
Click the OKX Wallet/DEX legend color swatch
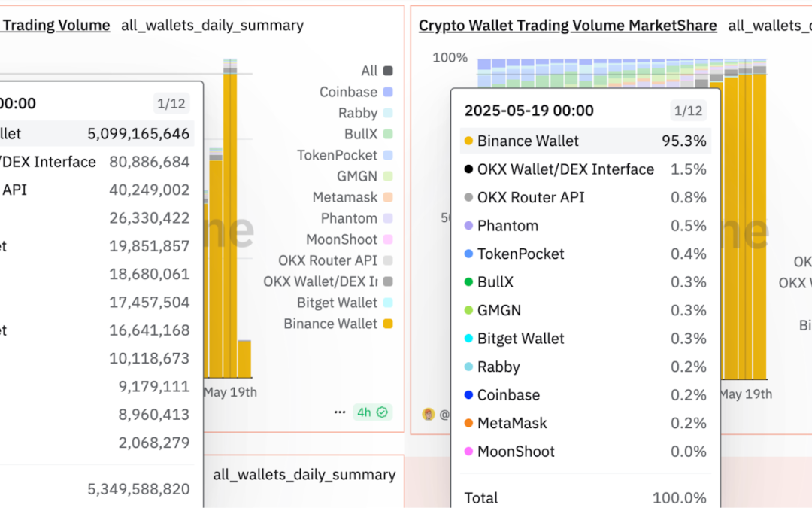(387, 281)
